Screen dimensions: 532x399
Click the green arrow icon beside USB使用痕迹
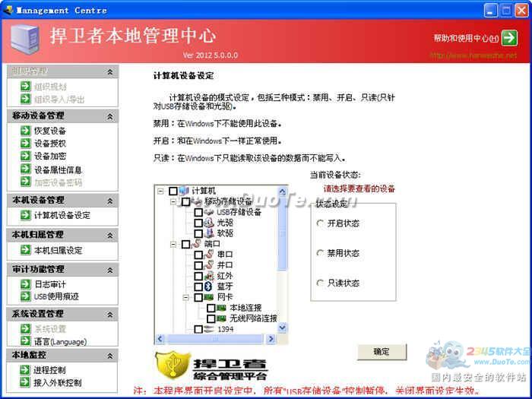(25, 296)
